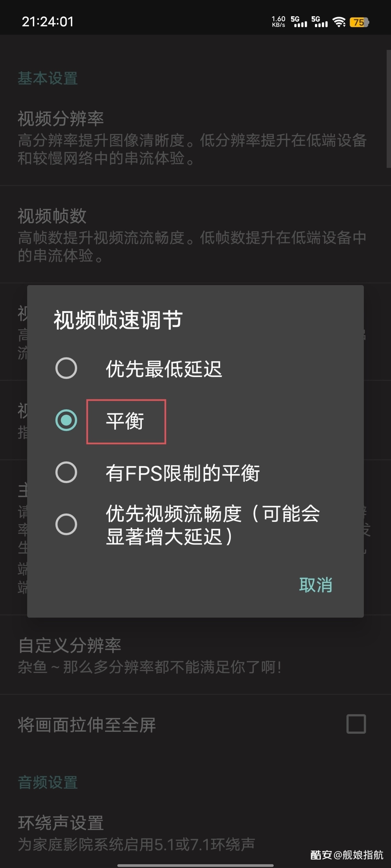Tap the first 5G signal icon

click(299, 22)
